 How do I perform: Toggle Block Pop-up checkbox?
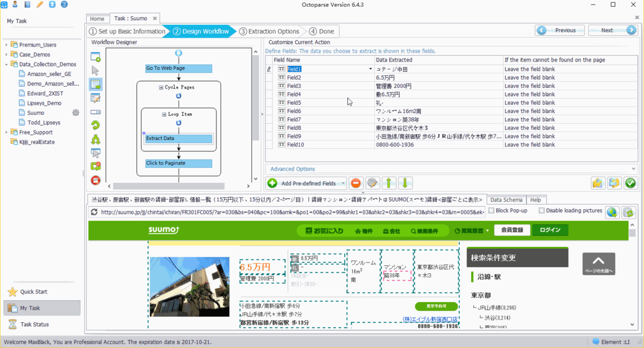pyautogui.click(x=491, y=210)
